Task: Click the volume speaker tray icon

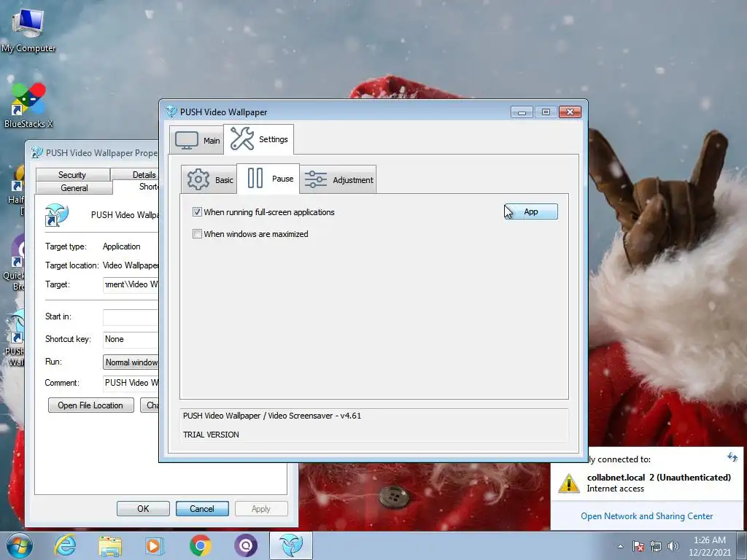Action: coord(673,546)
